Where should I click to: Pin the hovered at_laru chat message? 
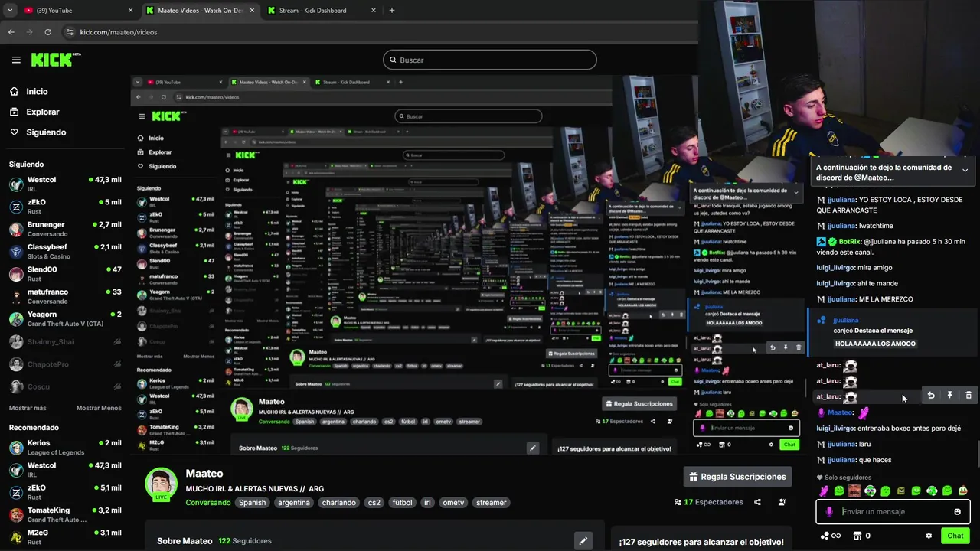pos(949,396)
